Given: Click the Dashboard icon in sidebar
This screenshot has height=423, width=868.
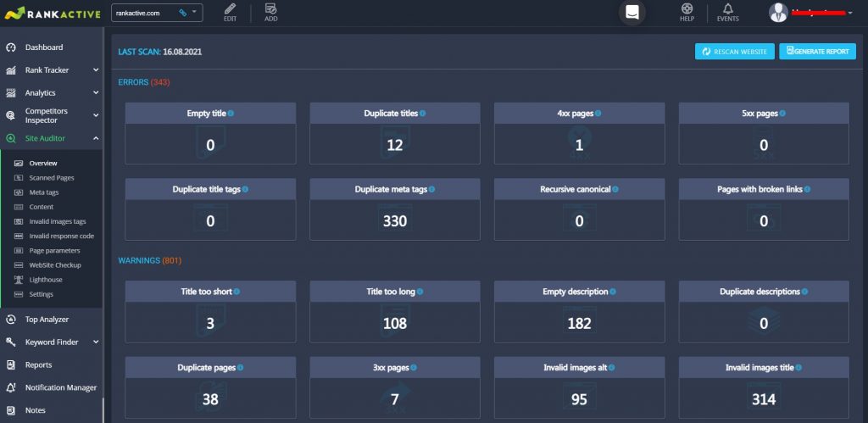Looking at the screenshot, I should 10,47.
